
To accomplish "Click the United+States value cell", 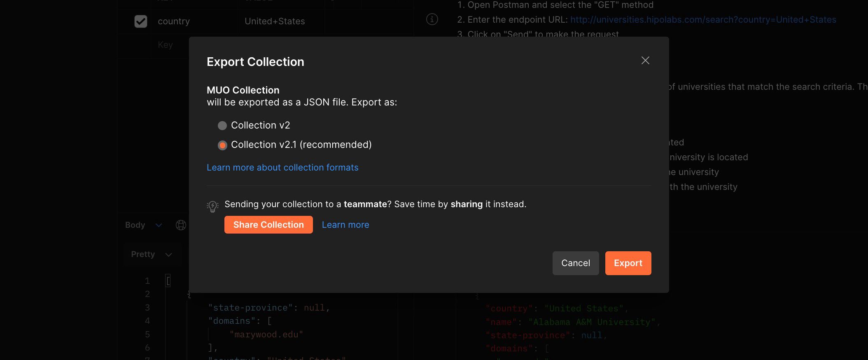I will pos(275,21).
